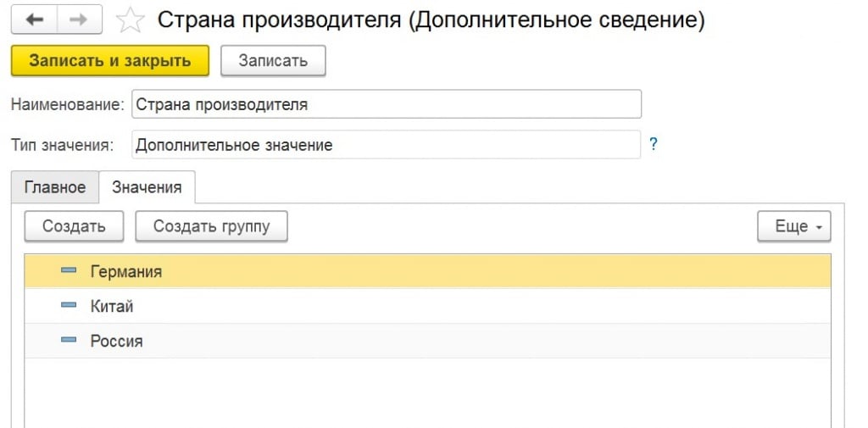Select the Значения tab

tap(147, 187)
